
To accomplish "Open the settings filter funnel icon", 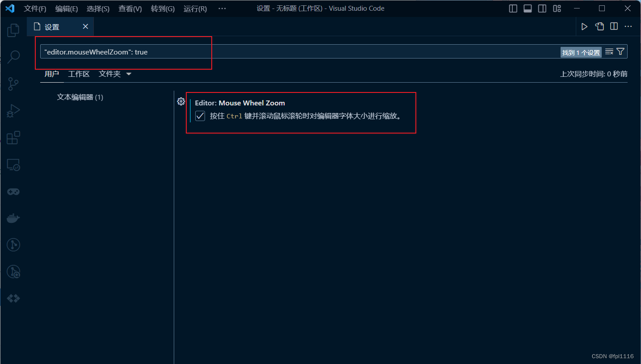I will coord(620,52).
